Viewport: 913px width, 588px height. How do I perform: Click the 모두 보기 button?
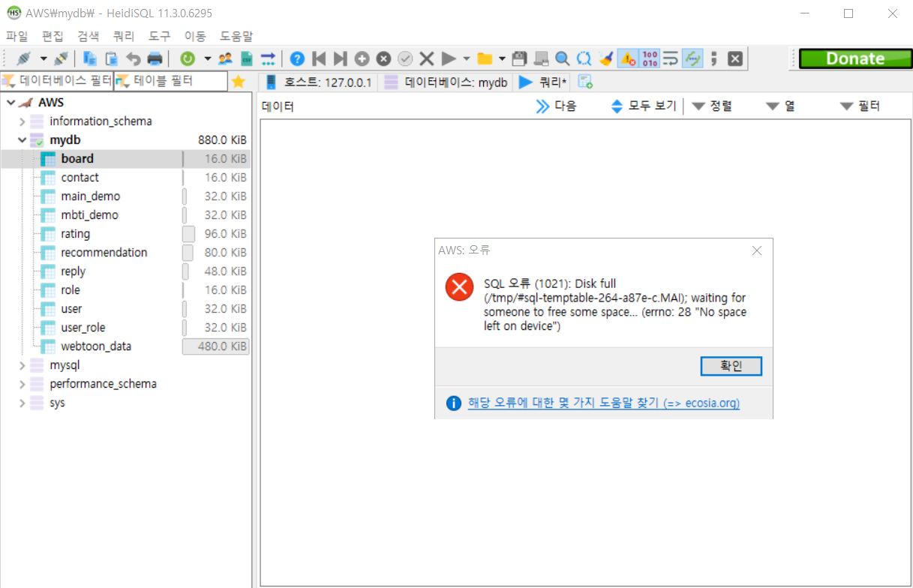644,106
